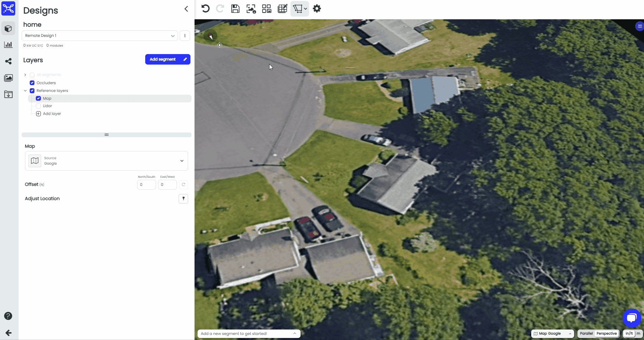Open the Remote Design 1 dropdown
The width and height of the screenshot is (644, 340).
[x=100, y=36]
